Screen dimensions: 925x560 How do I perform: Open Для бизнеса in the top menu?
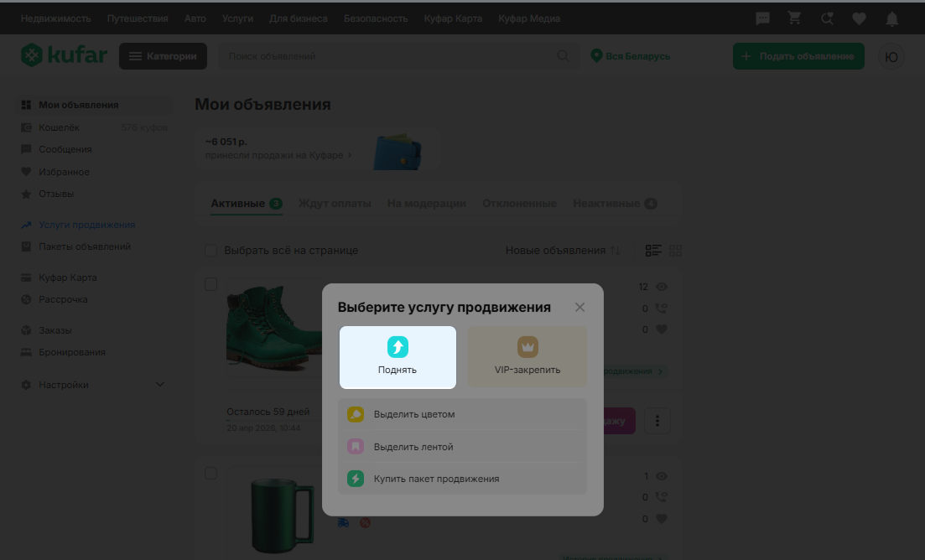tap(298, 19)
